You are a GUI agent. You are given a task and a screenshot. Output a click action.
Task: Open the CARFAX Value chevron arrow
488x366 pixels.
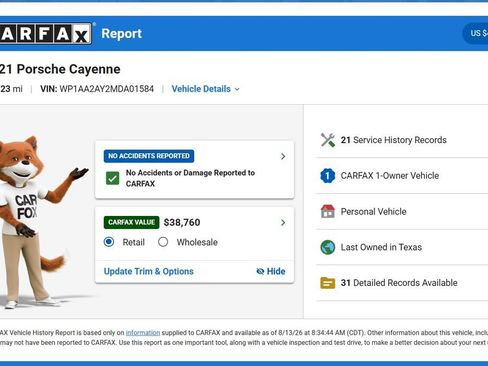pyautogui.click(x=283, y=222)
